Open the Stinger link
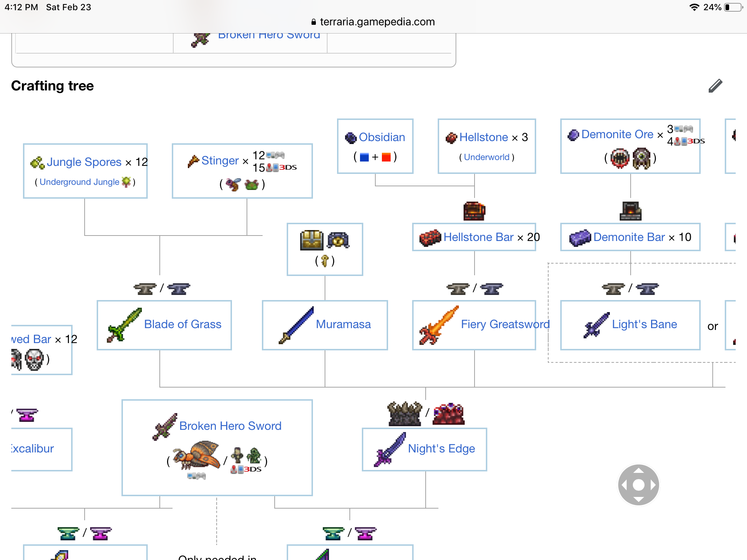 [220, 160]
